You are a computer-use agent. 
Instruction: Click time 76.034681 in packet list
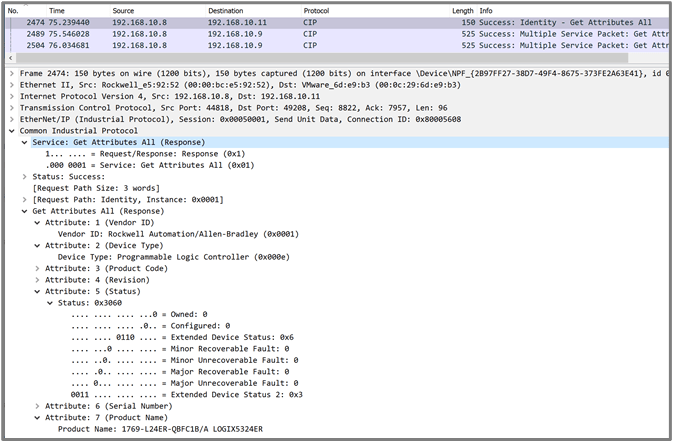(x=69, y=45)
